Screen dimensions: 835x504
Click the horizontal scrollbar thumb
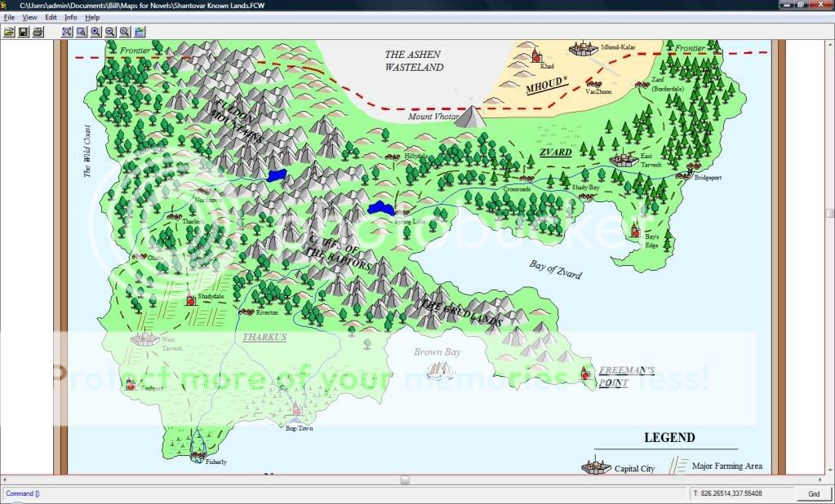[x=404, y=480]
